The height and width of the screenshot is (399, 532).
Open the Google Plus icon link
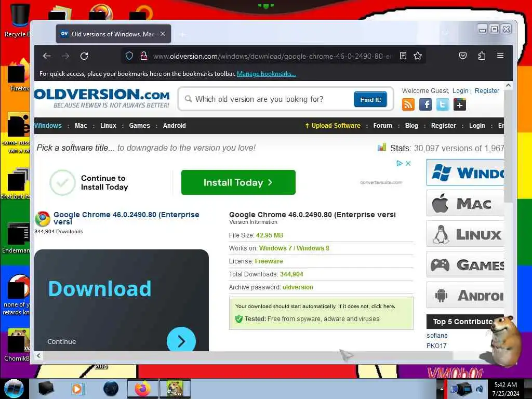460,104
